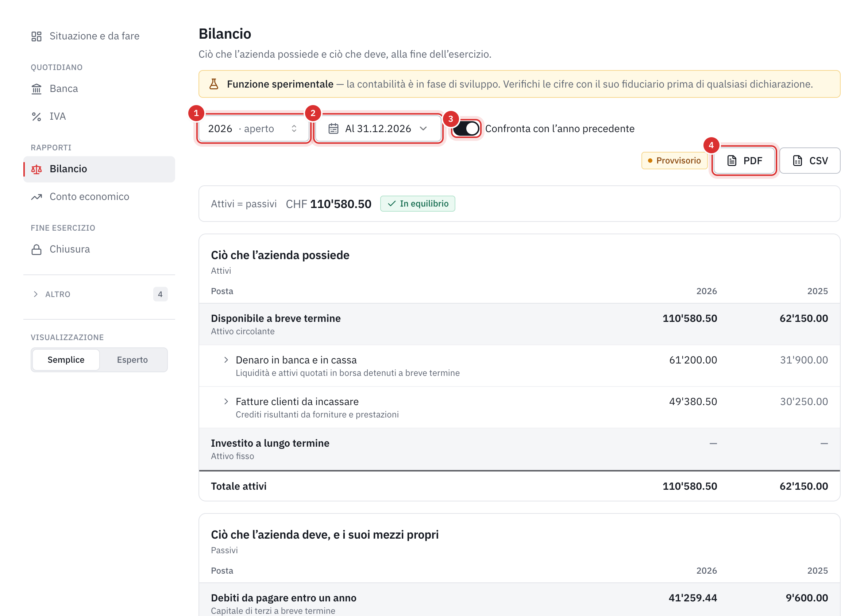Click the calendar icon in date selector
Image resolution: width=864 pixels, height=616 pixels.
333,128
